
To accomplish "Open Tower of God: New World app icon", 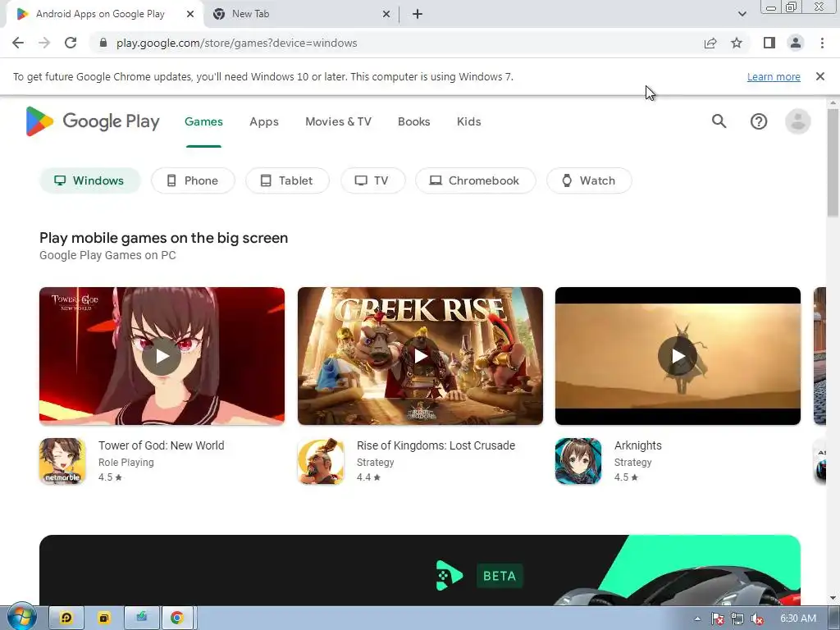I will (x=62, y=461).
